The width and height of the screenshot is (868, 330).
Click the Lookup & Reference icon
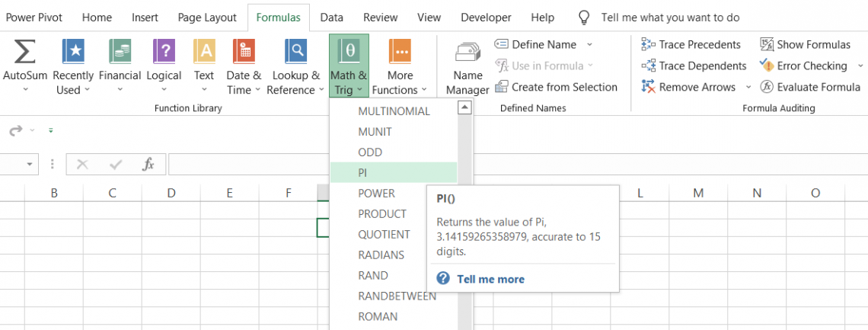[x=296, y=52]
